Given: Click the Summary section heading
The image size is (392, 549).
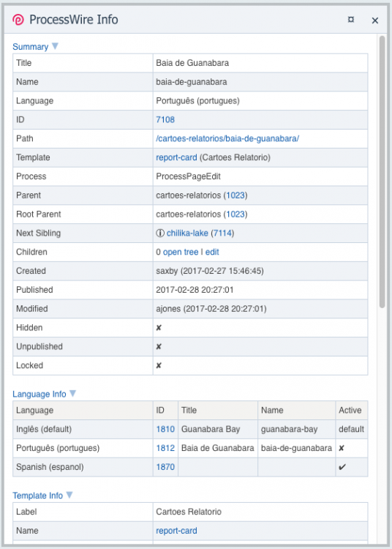Looking at the screenshot, I should [31, 47].
